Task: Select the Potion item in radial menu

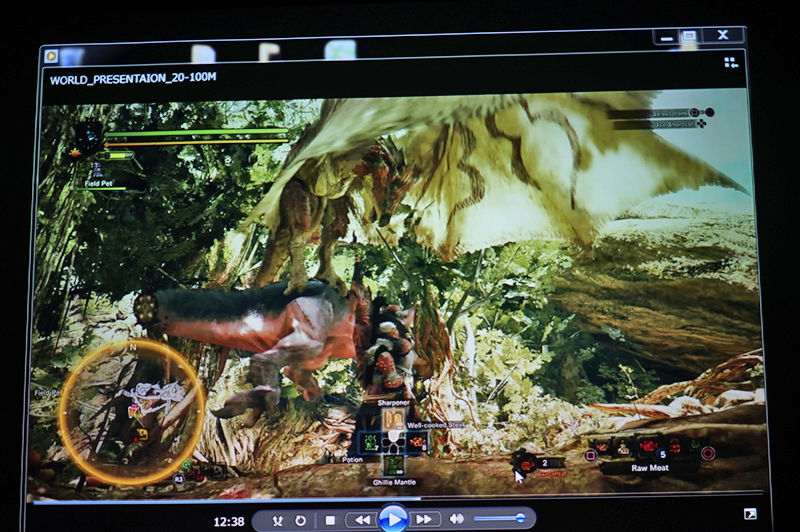Action: (370, 442)
